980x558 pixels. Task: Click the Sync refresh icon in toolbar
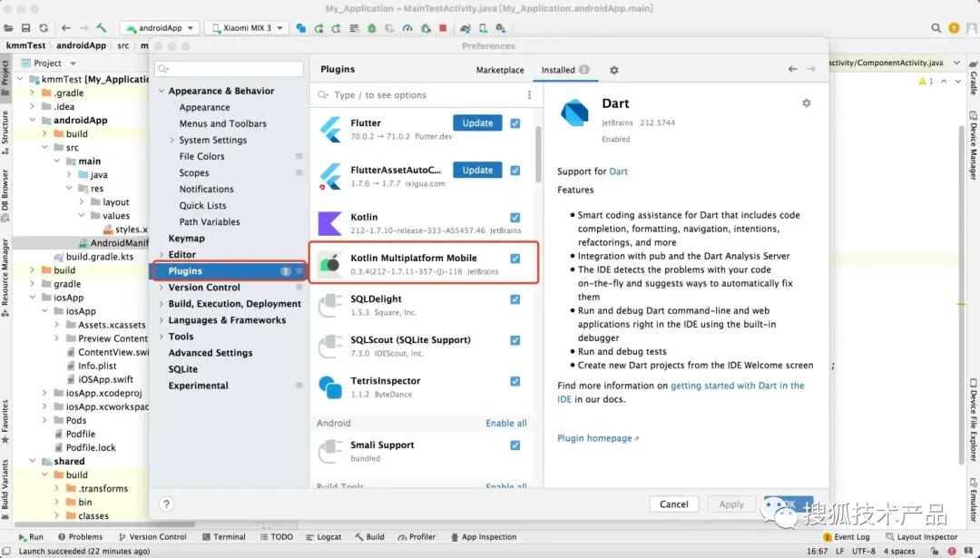coord(44,28)
